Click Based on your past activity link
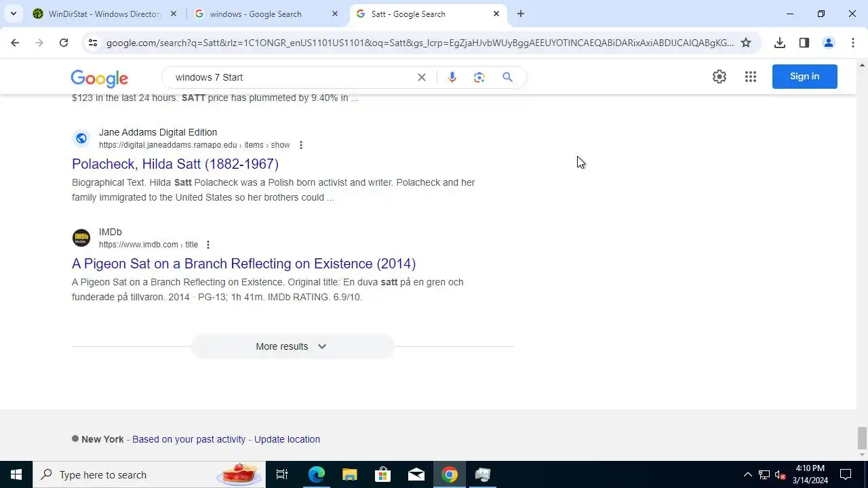Viewport: 868px width, 488px height. pos(189,439)
